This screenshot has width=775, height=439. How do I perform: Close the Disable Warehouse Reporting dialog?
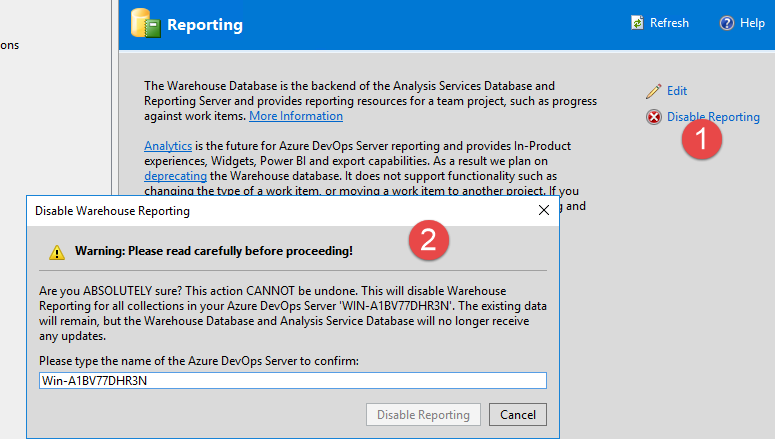[x=544, y=210]
